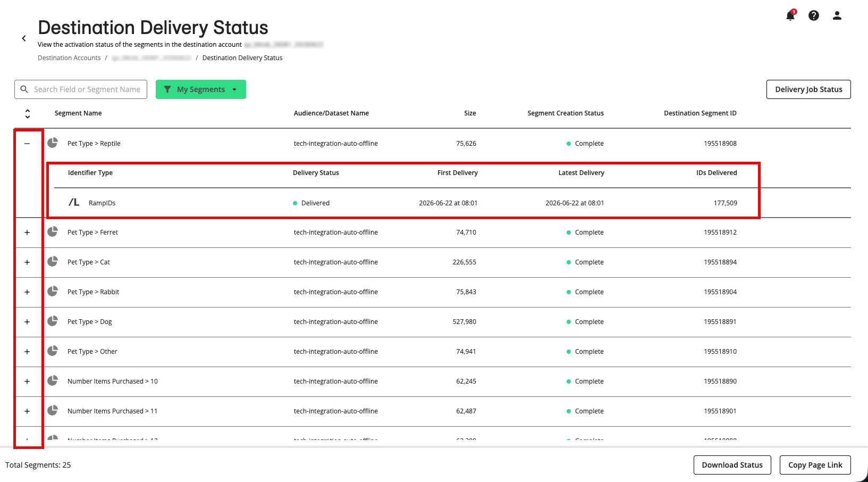Open the My Segments filter dropdown
Image resolution: width=868 pixels, height=482 pixels.
tap(201, 89)
